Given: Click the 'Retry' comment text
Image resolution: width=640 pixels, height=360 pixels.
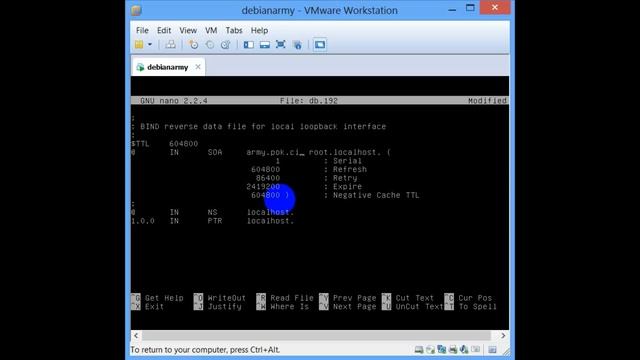Looking at the screenshot, I should (x=345, y=178).
